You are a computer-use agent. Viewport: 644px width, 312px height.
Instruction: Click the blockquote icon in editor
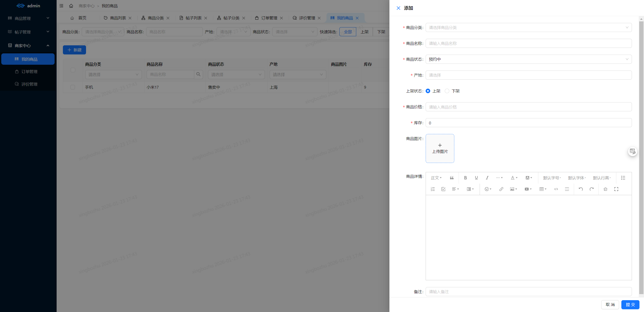[452, 178]
